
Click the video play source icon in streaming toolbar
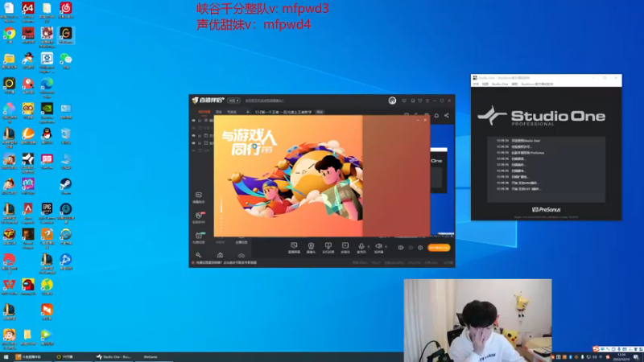pyautogui.click(x=345, y=247)
